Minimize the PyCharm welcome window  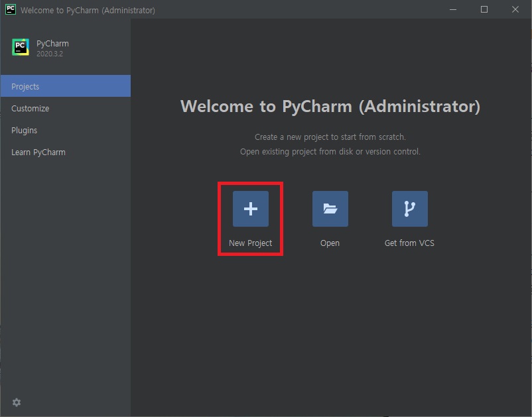pyautogui.click(x=453, y=9)
